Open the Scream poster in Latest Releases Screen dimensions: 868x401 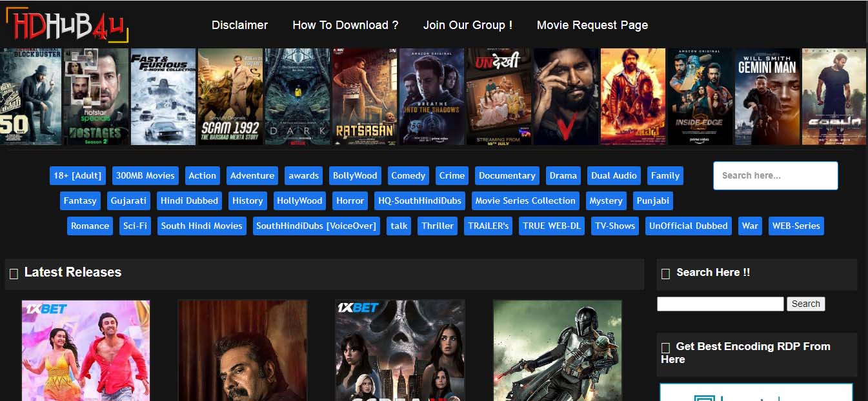pos(400,351)
